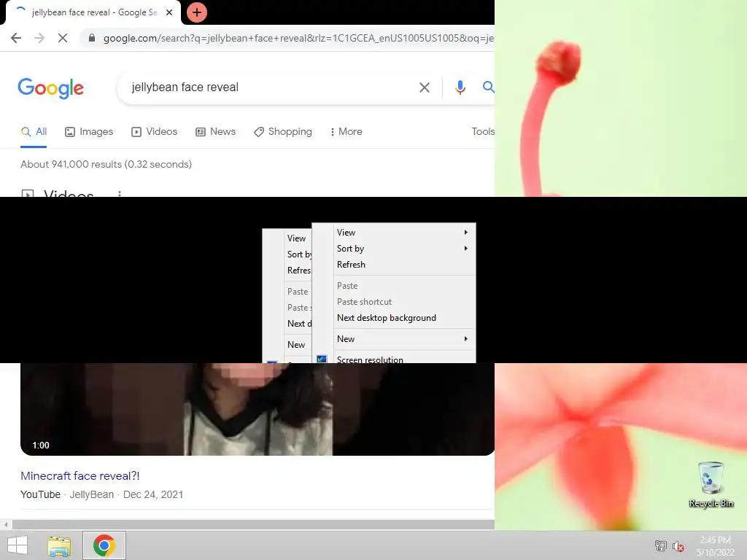Switch to the News tab
Image resolution: width=747 pixels, height=560 pixels.
pyautogui.click(x=216, y=132)
